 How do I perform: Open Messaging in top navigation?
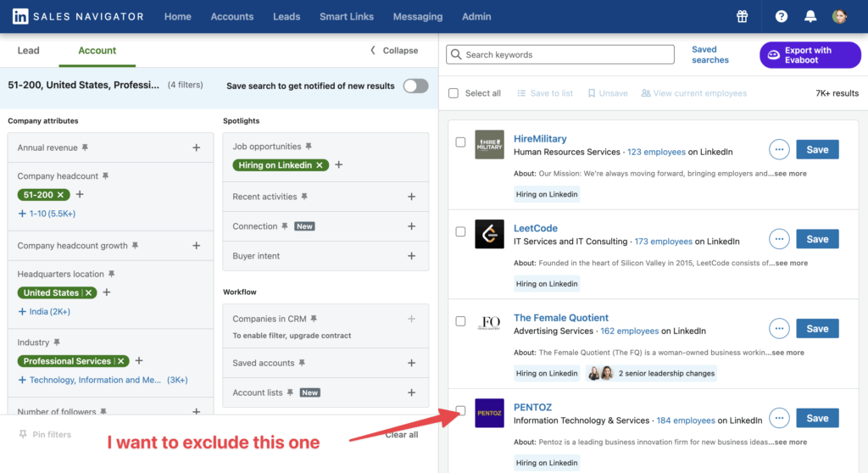(418, 17)
